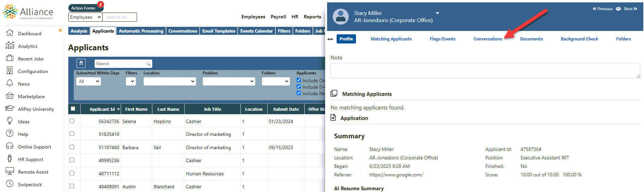Click the top 'search for' input field

point(120,17)
